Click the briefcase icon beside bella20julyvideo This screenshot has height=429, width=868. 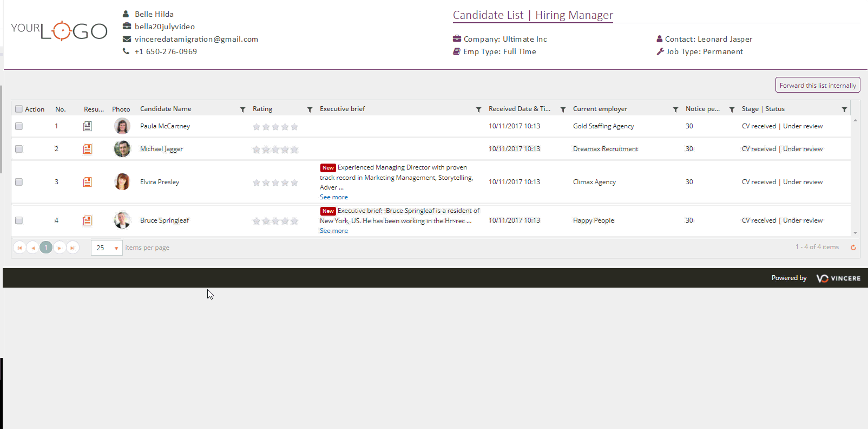[x=127, y=26]
